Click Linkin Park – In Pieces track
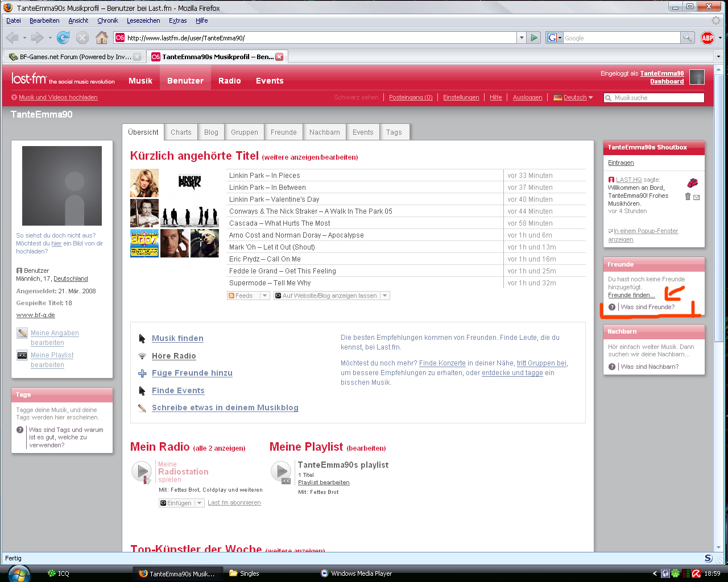The width and height of the screenshot is (728, 582). coord(264,176)
